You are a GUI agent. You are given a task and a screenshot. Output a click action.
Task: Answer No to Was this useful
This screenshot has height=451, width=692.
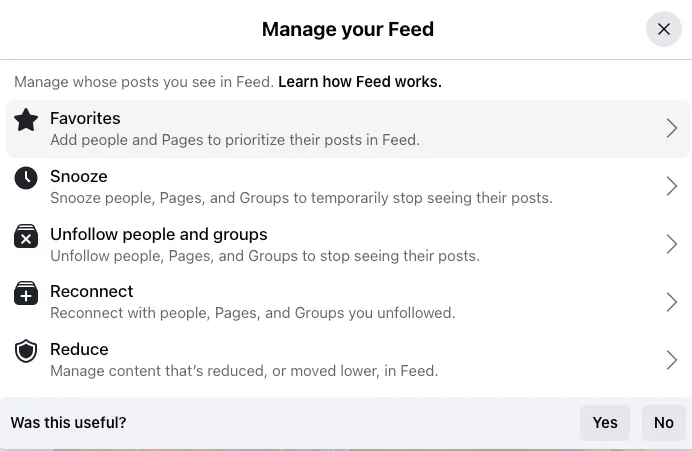[x=664, y=423]
